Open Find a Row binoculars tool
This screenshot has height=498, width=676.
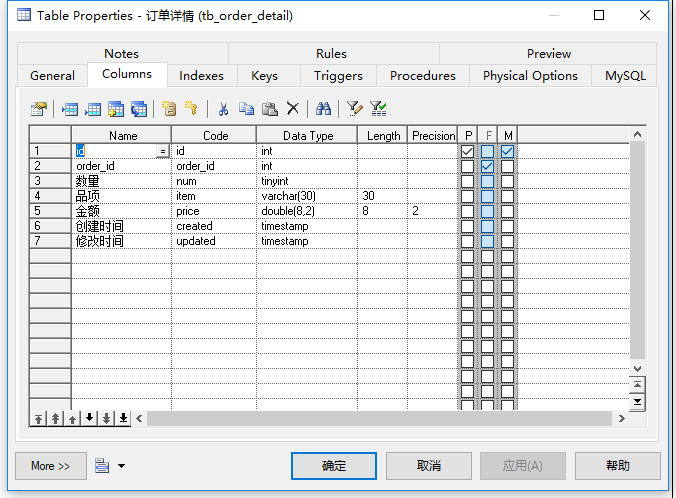(x=323, y=109)
